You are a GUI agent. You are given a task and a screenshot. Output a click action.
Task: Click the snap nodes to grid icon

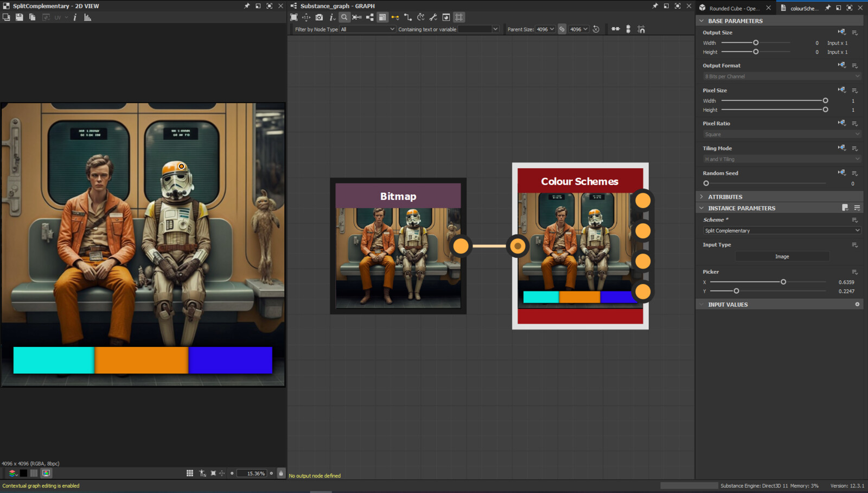click(x=641, y=29)
